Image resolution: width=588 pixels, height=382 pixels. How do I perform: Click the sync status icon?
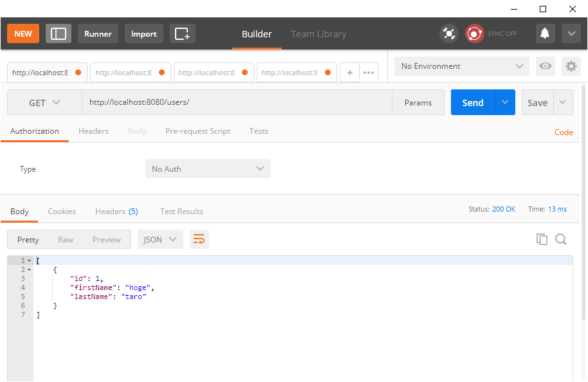[x=474, y=33]
